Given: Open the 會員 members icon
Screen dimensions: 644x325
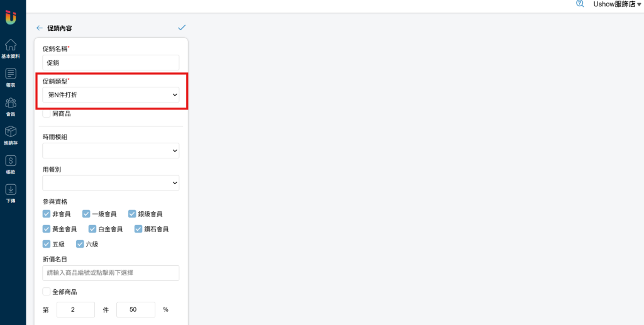Looking at the screenshot, I should pos(11,102).
